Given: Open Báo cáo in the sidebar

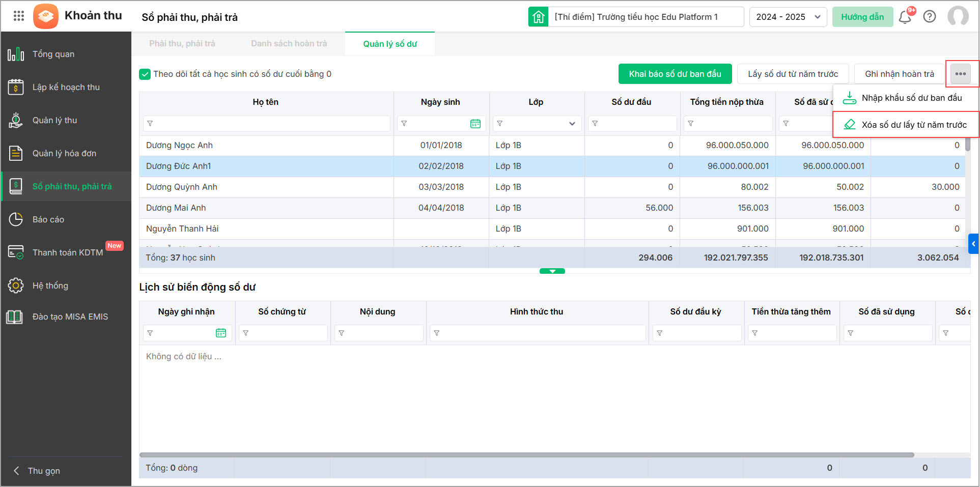Looking at the screenshot, I should tap(66, 219).
